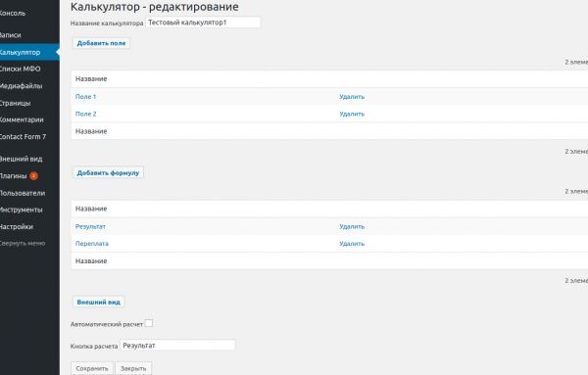Screen dimensions: 588x375
Task: Open Настройки menu item
Action: pyautogui.click(x=17, y=226)
